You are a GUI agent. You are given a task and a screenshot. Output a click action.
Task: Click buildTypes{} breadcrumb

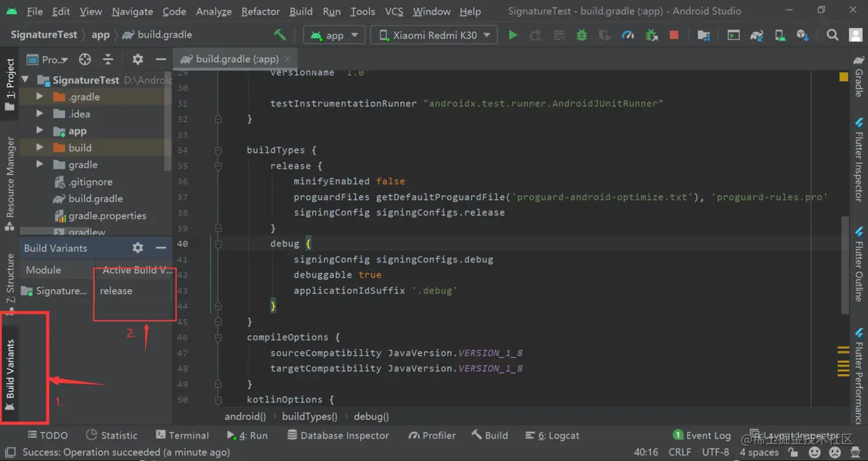coord(309,416)
